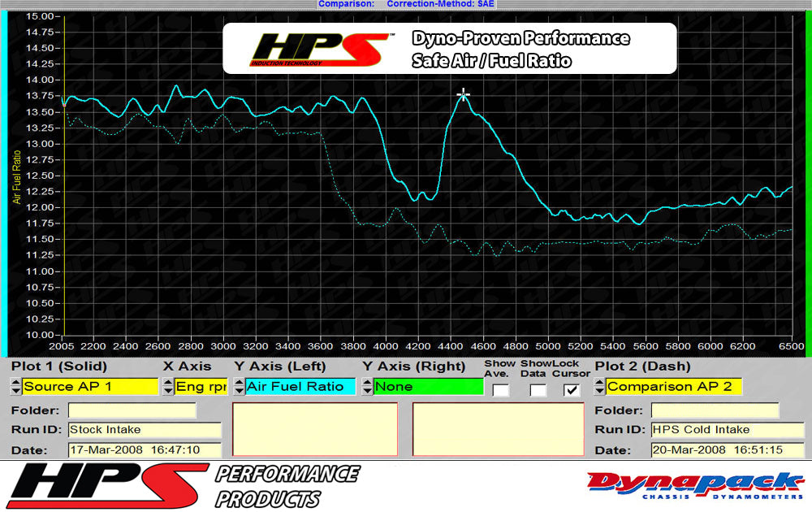
Task: Click the green None field for Y Axis (Right)
Action: point(430,387)
